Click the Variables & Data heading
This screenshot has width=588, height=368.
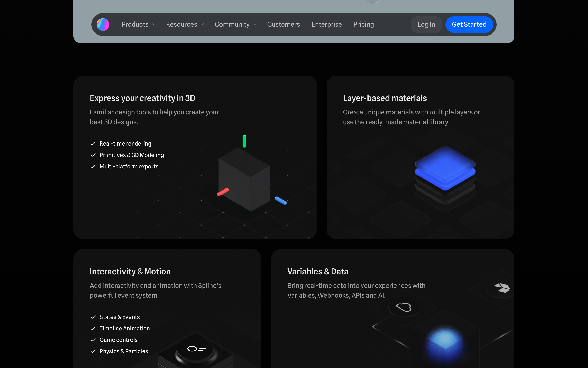click(x=318, y=271)
